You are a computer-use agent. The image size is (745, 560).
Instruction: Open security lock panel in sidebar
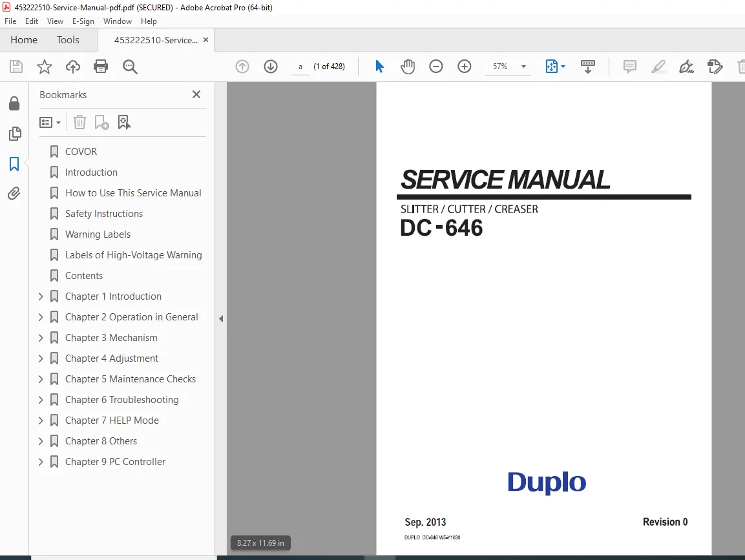coord(14,103)
